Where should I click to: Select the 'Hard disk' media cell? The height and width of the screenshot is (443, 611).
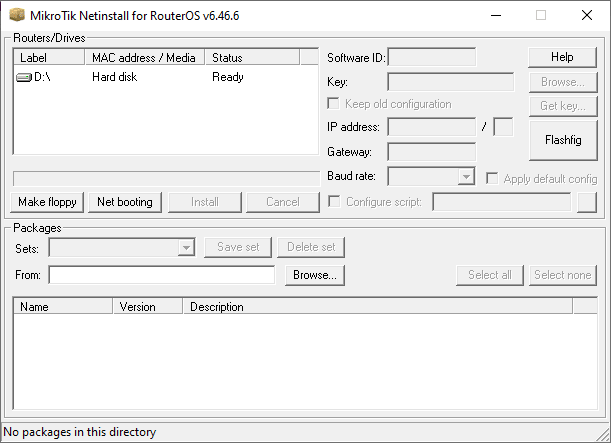pos(115,77)
